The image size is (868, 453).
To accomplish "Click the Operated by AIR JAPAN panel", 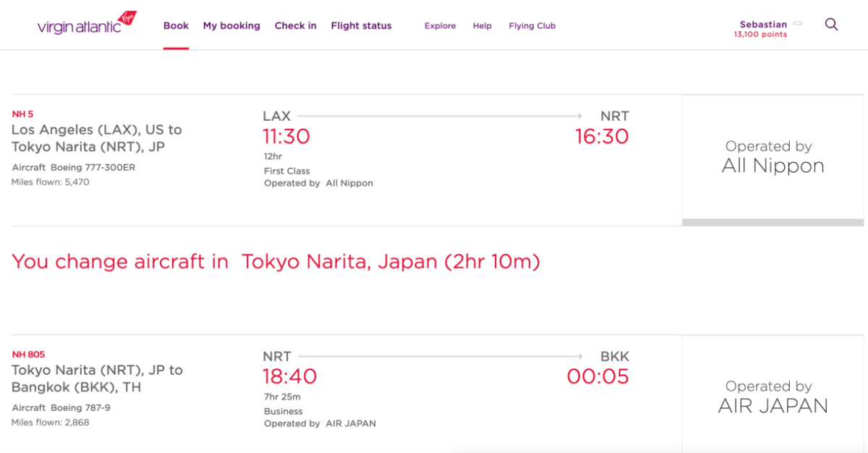I will pos(773,397).
